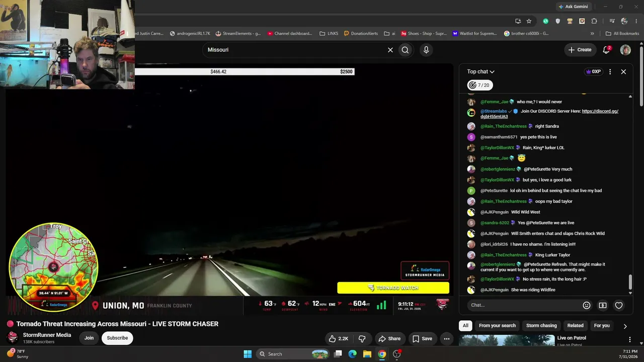Select the For you chip
This screenshot has height=362, width=644.
point(602,326)
